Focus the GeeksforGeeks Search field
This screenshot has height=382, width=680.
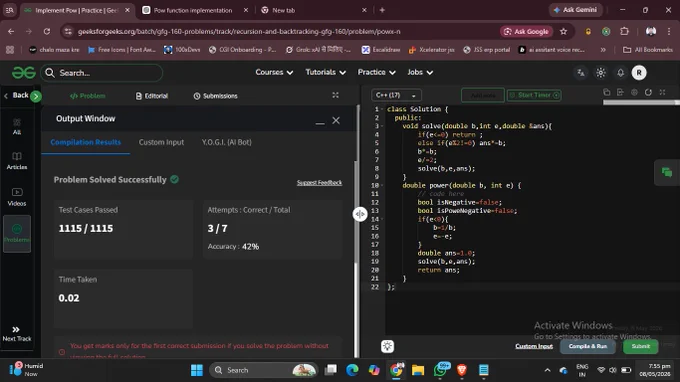(x=102, y=73)
